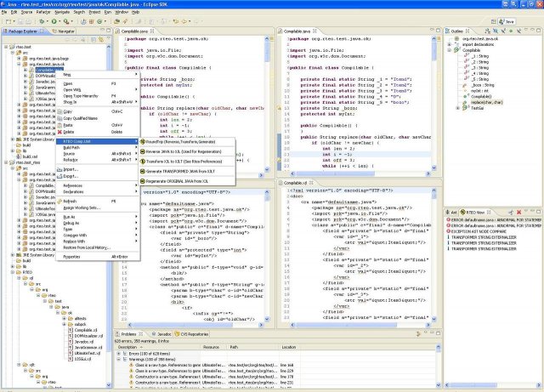Switch to the Javadoc tab
The image size is (544, 392).
pos(161,334)
